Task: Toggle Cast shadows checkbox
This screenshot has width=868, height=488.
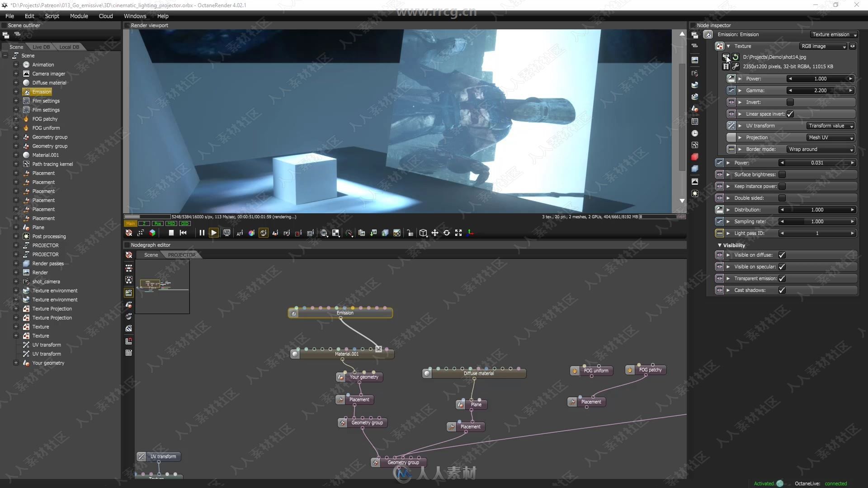Action: [x=782, y=290]
